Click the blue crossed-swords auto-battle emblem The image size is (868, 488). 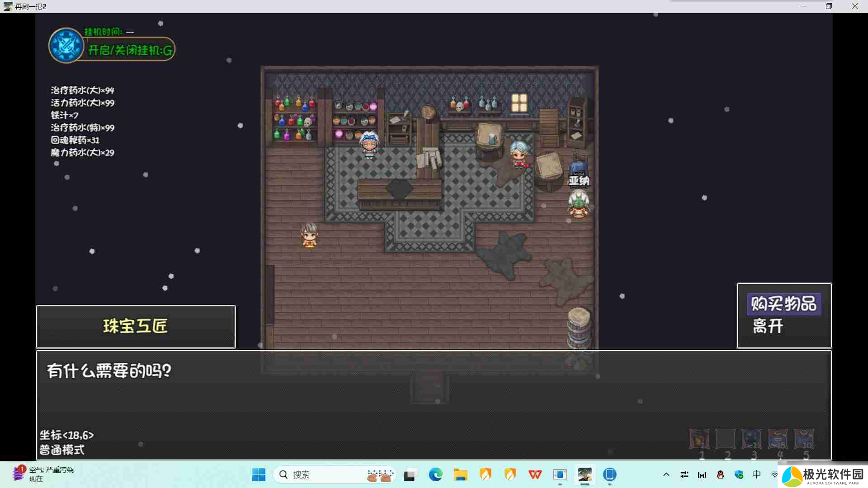click(x=66, y=46)
